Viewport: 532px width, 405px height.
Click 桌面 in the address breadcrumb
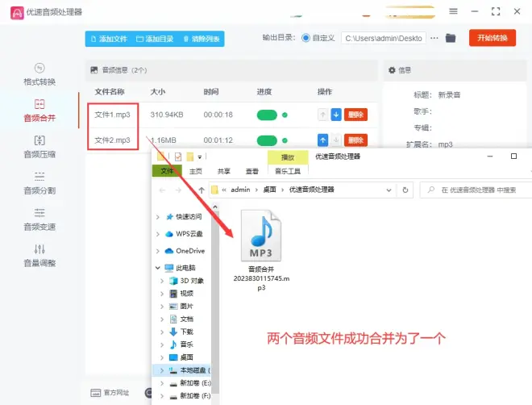270,190
